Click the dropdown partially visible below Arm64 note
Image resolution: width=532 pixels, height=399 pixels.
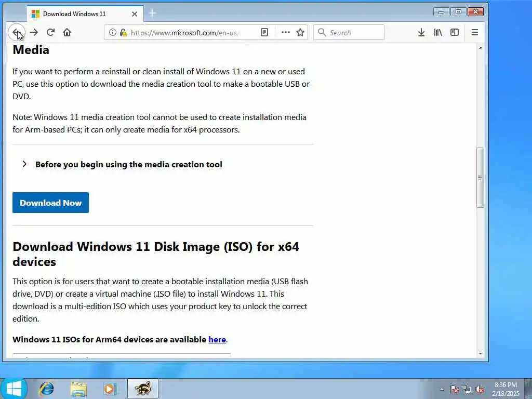click(122, 355)
